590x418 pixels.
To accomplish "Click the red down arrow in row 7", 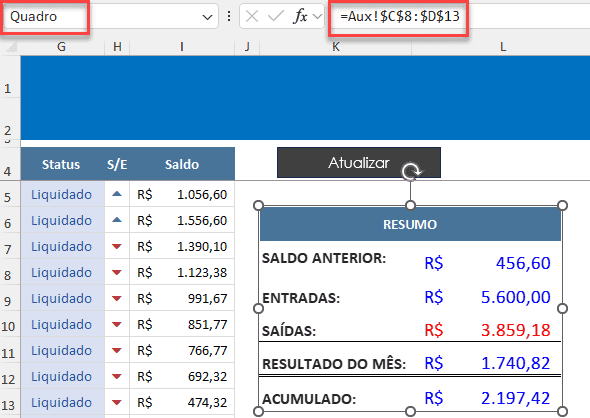I will [117, 246].
